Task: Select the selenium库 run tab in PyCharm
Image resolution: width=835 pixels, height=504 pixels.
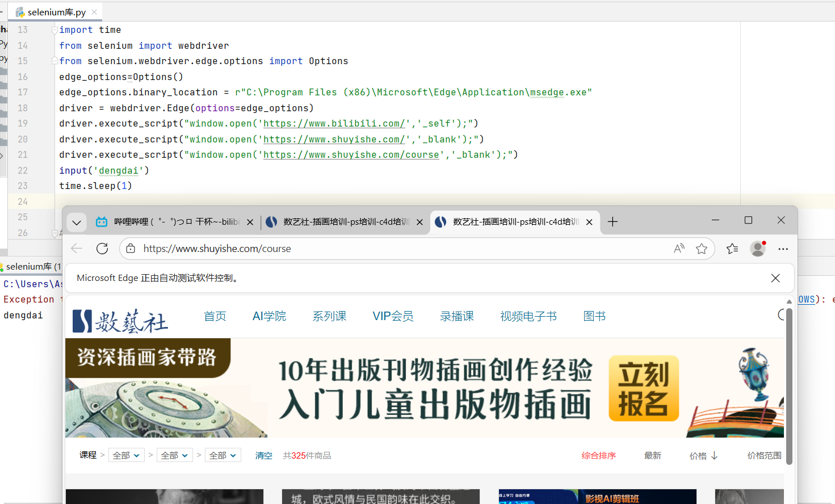Action: click(x=31, y=267)
